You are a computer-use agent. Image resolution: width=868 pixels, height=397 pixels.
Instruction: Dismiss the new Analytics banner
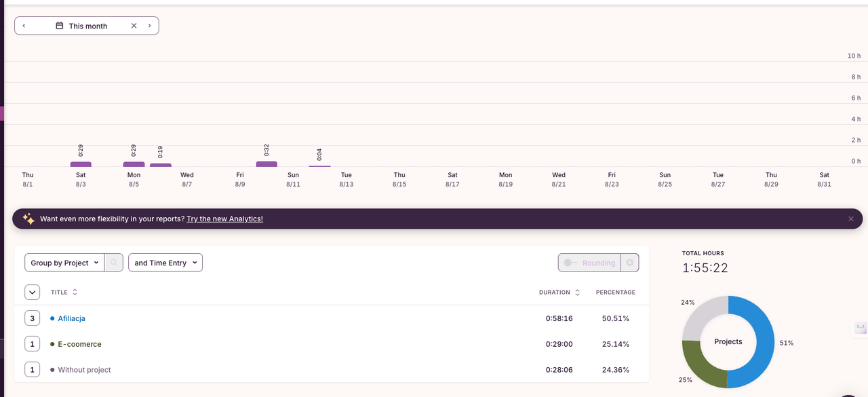[x=851, y=219]
